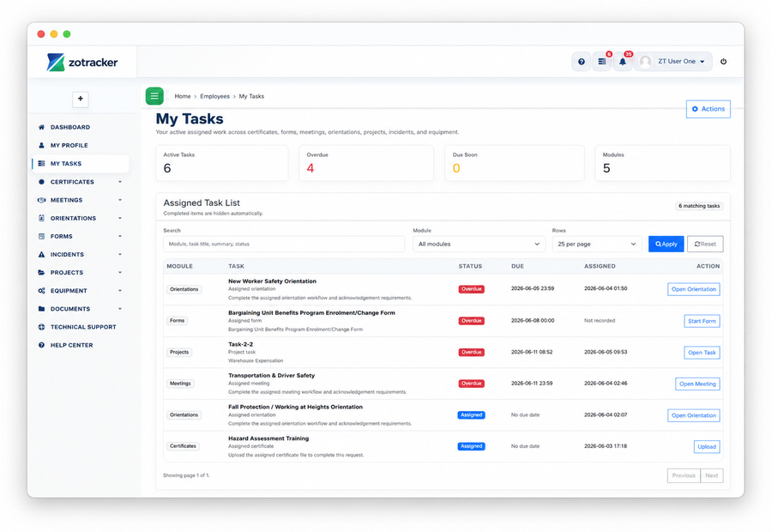This screenshot has height=532, width=772.
Task: Click the My Profile person icon
Action: (41, 145)
